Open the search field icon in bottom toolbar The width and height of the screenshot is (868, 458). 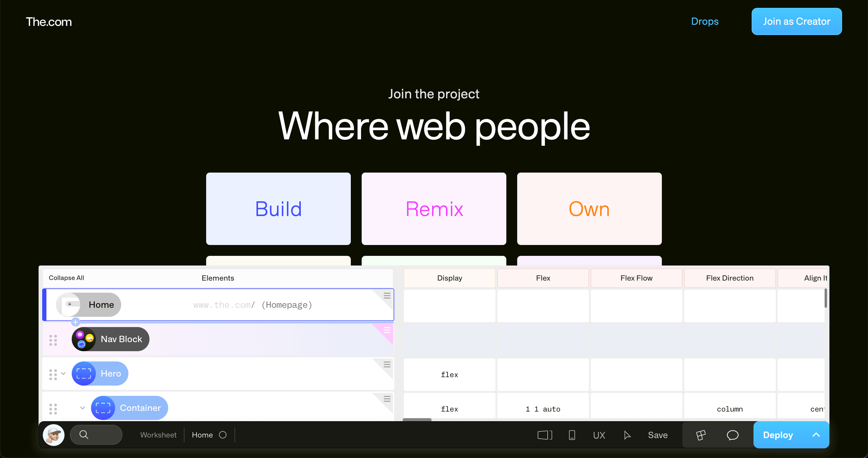point(83,435)
